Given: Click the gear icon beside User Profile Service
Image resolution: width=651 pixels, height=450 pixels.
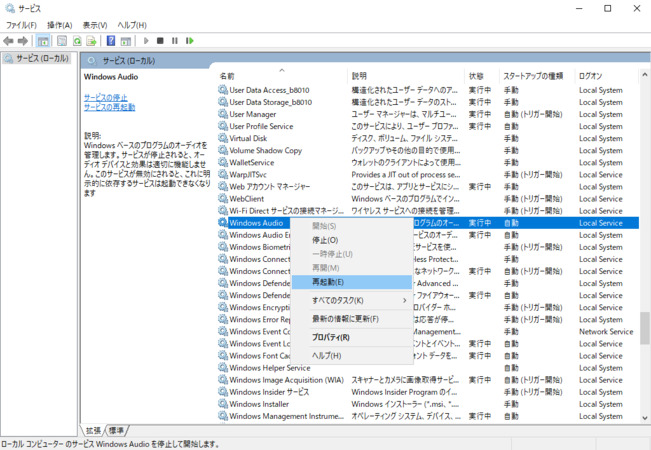Looking at the screenshot, I should coord(223,126).
